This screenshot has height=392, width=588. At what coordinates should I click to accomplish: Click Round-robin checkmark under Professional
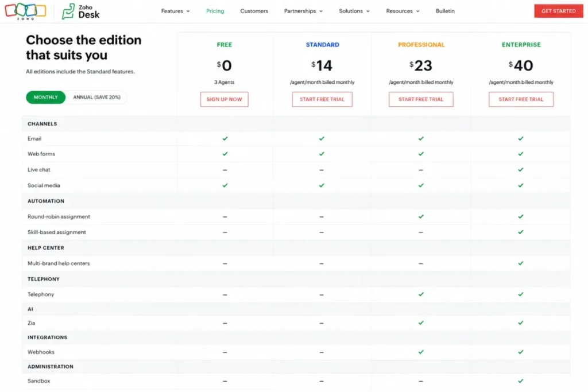click(x=421, y=216)
